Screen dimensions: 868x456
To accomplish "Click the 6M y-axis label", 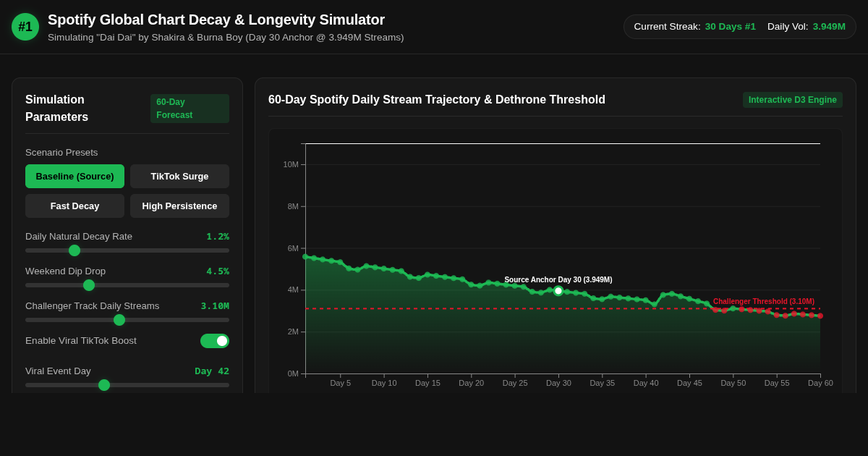I will [293, 248].
